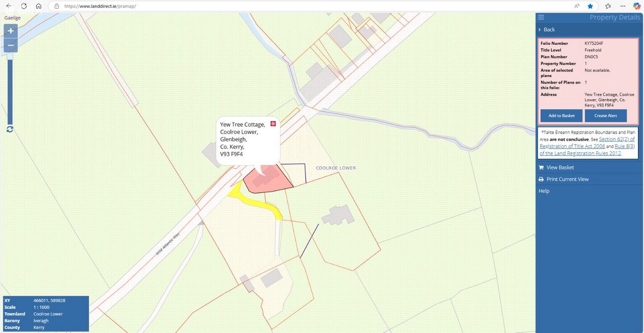This screenshot has width=644, height=333.
Task: Click the Add to Basket button
Action: (x=561, y=115)
